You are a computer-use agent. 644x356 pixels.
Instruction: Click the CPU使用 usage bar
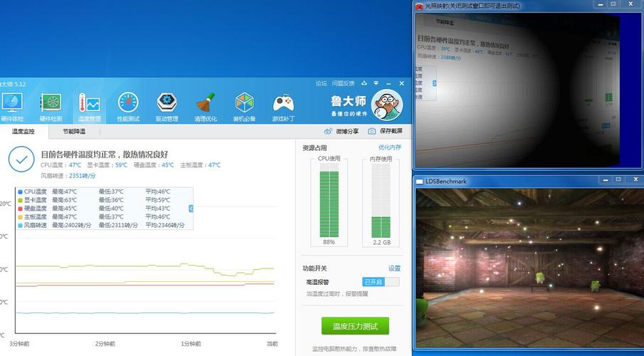click(329, 200)
